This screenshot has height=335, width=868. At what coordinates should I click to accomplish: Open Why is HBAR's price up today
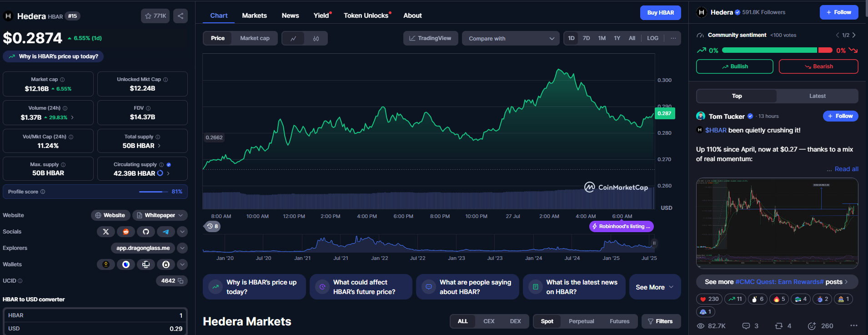coord(53,56)
